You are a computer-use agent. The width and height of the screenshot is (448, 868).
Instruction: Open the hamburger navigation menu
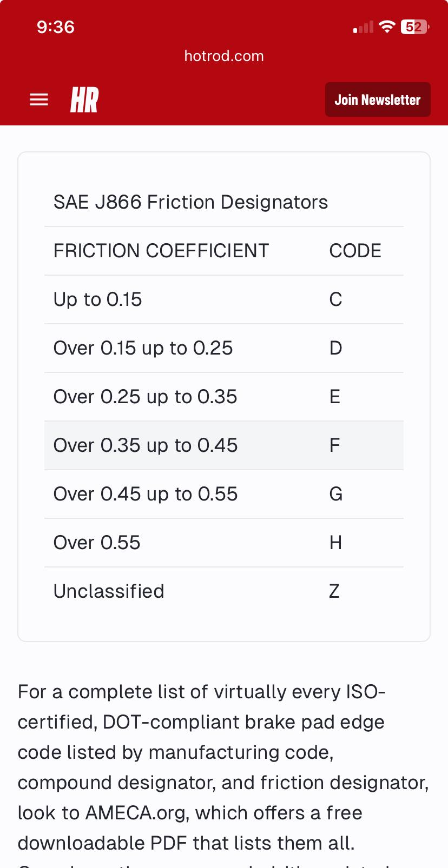39,100
